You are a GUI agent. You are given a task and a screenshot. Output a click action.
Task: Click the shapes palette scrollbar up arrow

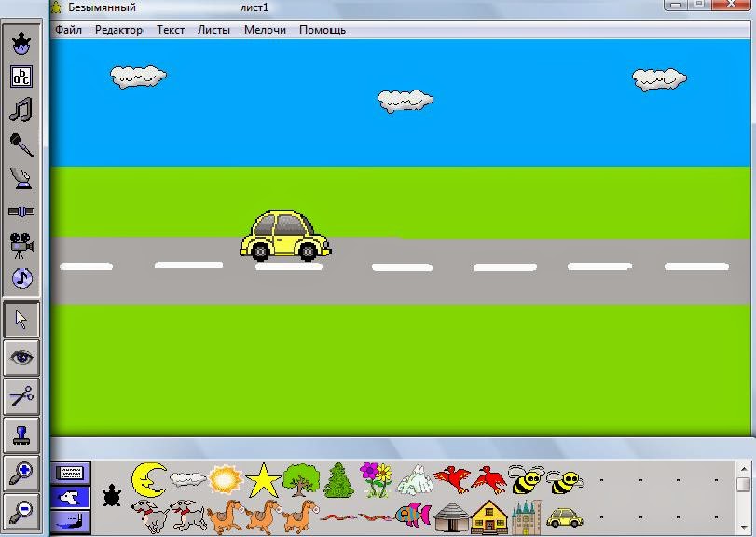point(744,469)
